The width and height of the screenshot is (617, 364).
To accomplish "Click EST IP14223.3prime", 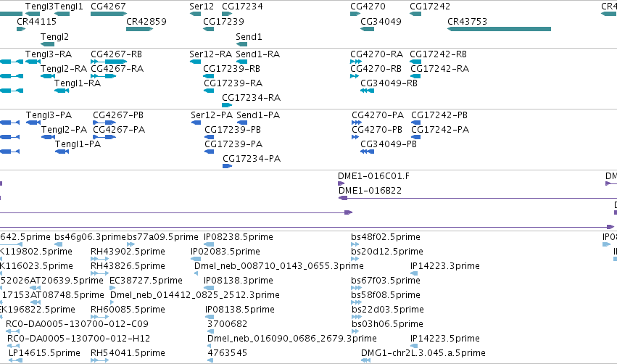I will [445, 266].
